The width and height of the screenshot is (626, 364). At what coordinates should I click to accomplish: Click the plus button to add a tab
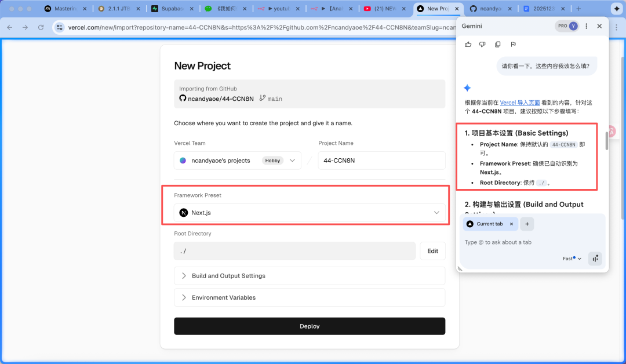click(x=527, y=224)
